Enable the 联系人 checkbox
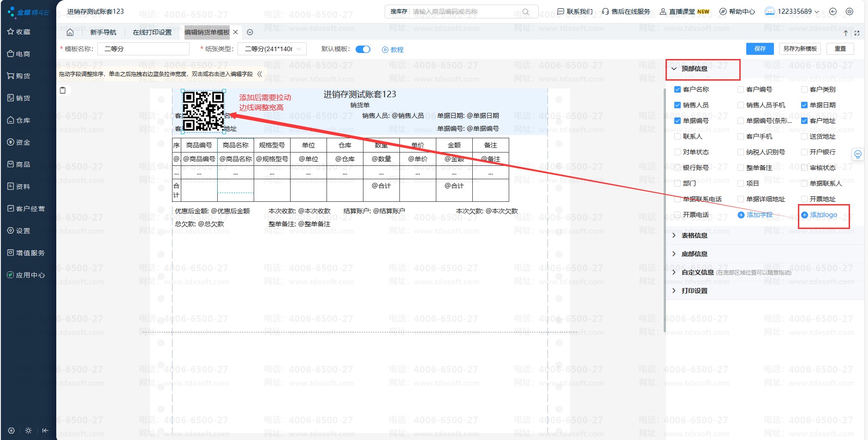This screenshot has width=868, height=440. tap(677, 136)
